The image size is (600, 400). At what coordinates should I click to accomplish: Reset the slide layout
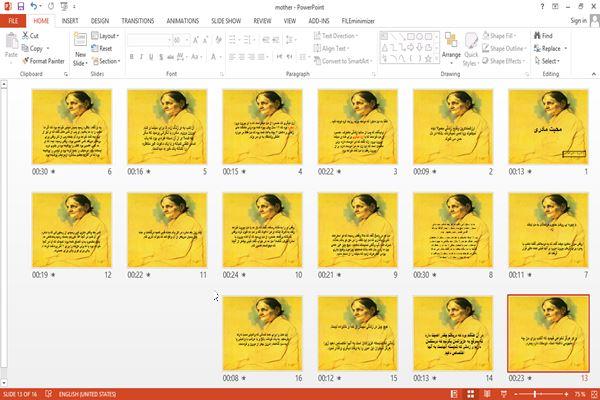tap(102, 48)
